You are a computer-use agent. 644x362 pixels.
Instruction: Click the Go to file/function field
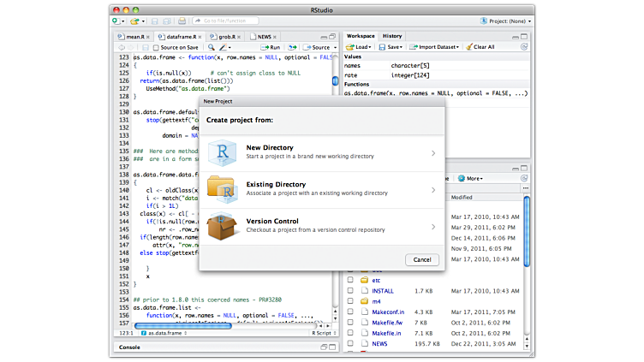224,20
